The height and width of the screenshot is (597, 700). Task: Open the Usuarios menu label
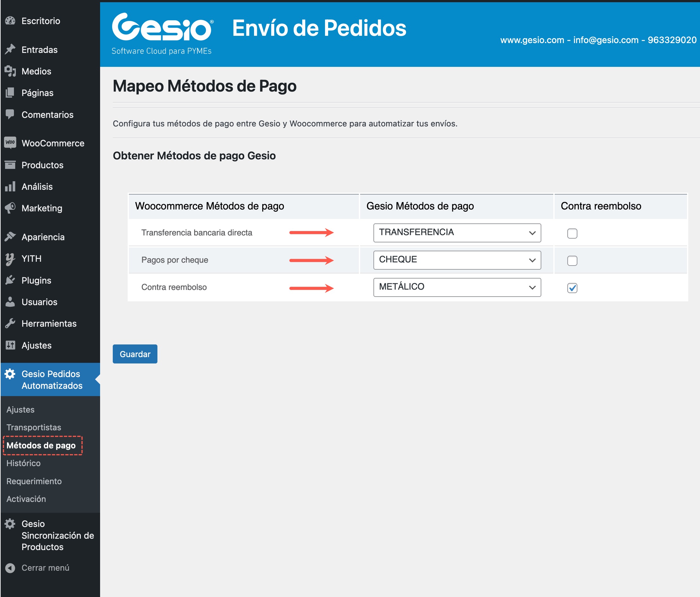[40, 302]
